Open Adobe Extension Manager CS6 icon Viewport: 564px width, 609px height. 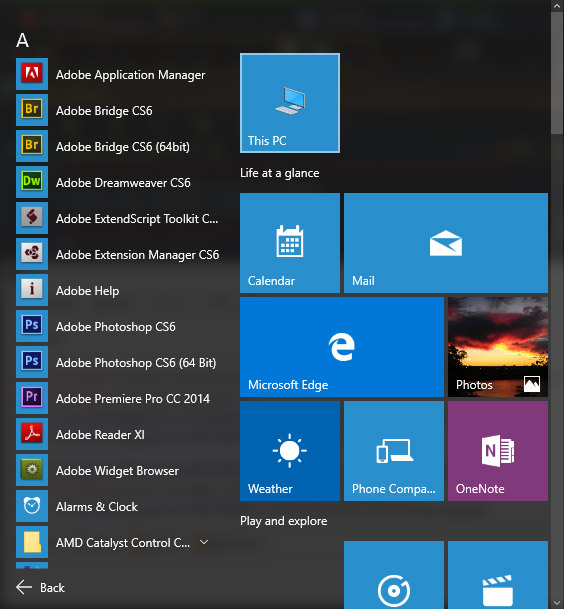point(32,254)
